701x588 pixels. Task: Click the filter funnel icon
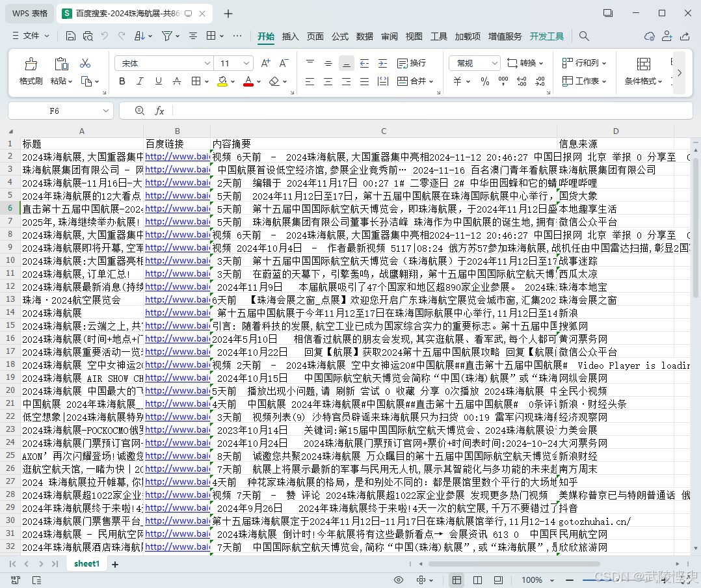[166, 36]
